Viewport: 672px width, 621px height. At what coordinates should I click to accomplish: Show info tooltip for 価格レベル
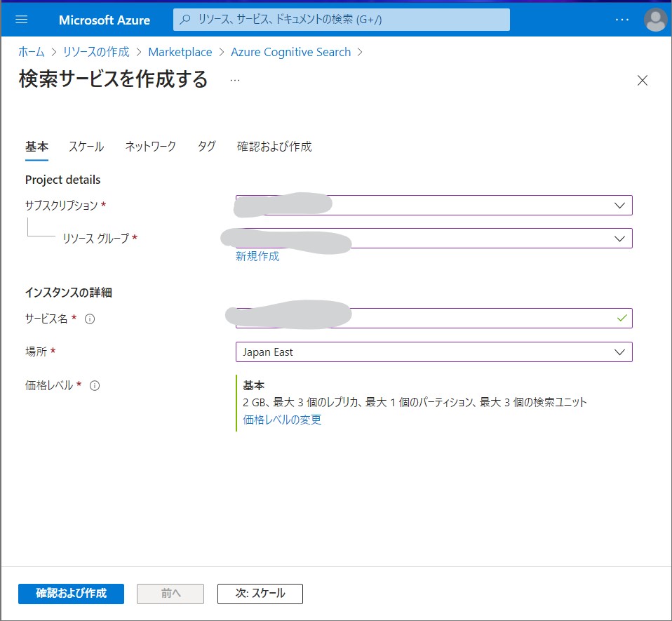(x=95, y=386)
